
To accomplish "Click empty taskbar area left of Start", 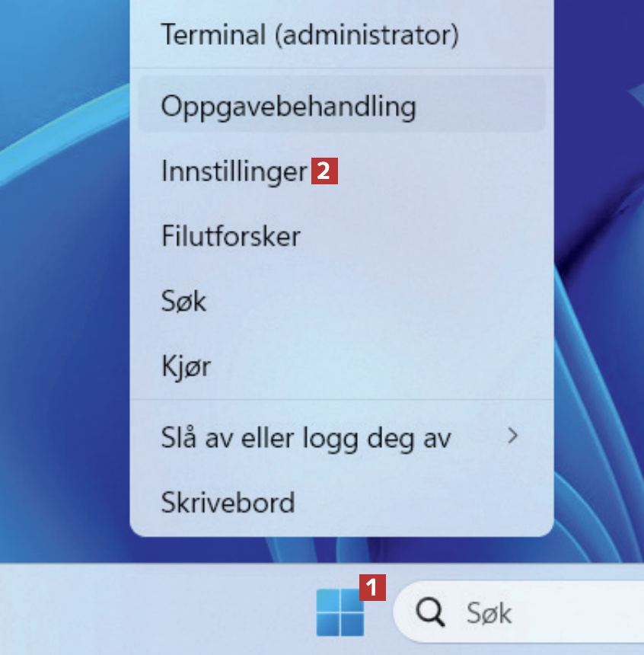I will (x=152, y=611).
